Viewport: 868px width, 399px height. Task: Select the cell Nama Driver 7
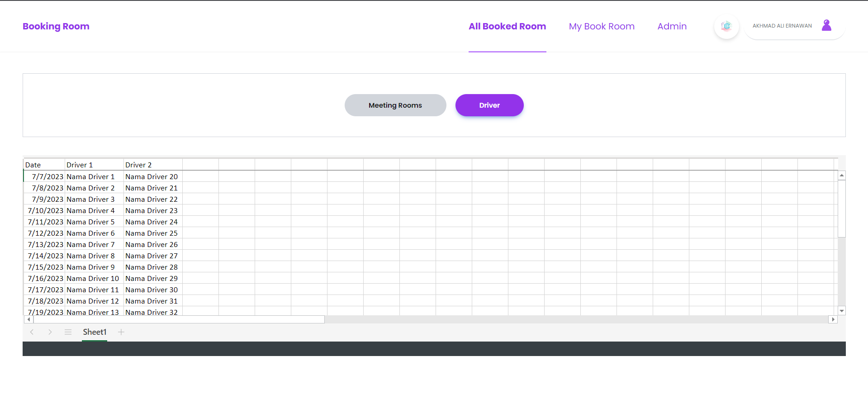point(94,244)
